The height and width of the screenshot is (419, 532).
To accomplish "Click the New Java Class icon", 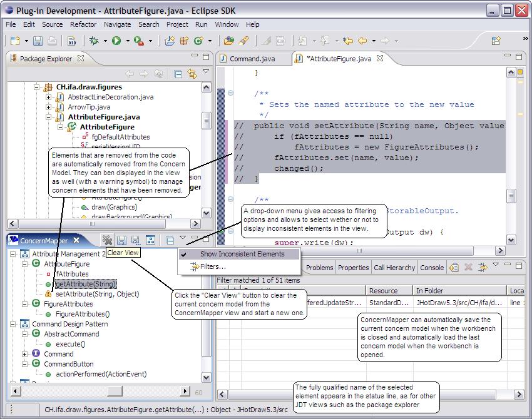I will pyautogui.click(x=198, y=41).
